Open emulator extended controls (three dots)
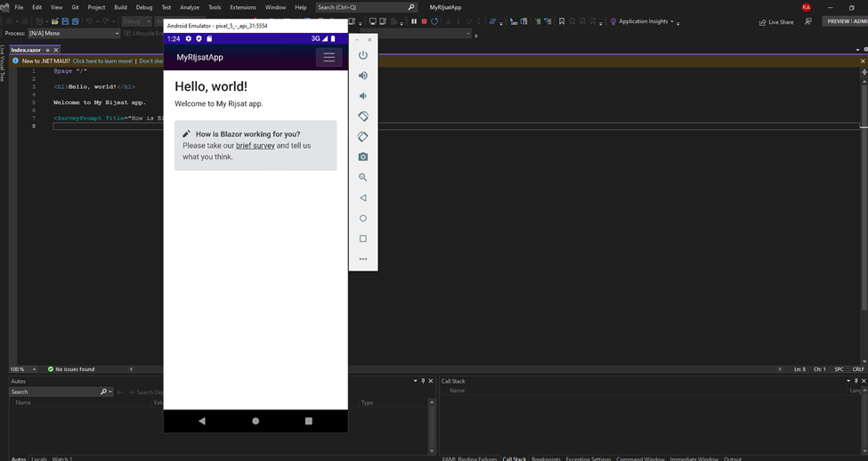This screenshot has width=868, height=461. point(363,259)
